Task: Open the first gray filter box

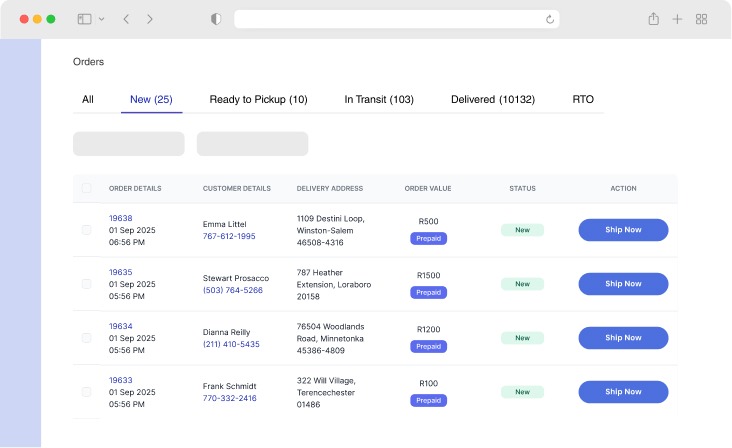Action: tap(129, 144)
